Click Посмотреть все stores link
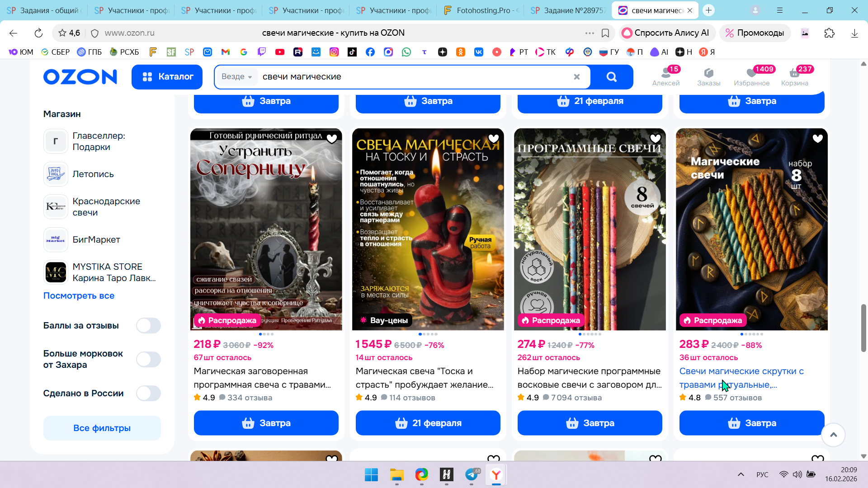This screenshot has height=488, width=868. 79,296
